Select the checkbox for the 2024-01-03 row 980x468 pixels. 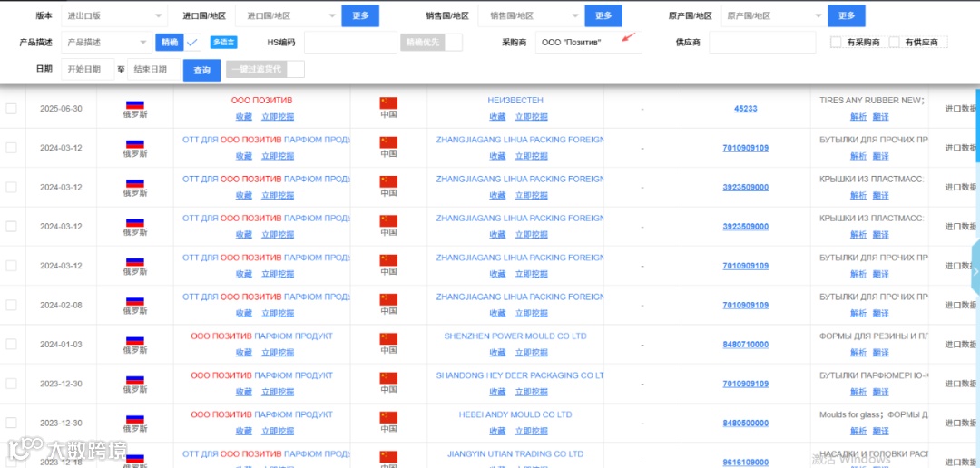coord(11,345)
